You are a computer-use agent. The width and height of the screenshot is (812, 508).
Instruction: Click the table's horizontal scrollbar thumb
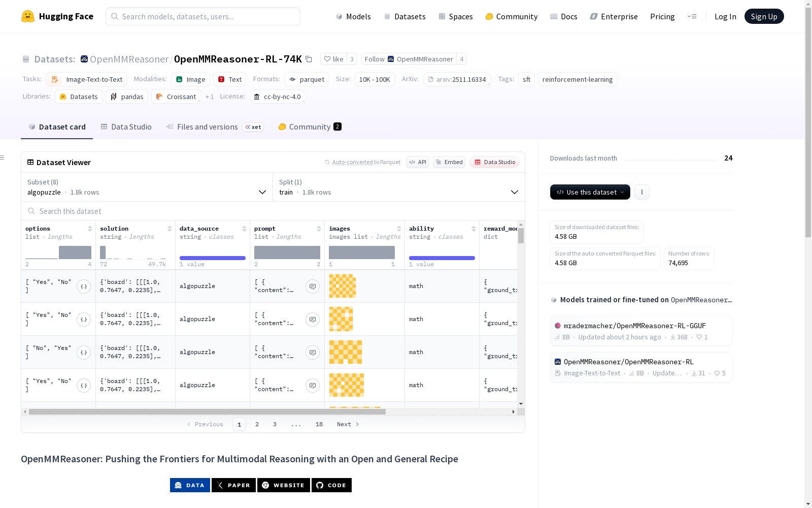tap(207, 411)
